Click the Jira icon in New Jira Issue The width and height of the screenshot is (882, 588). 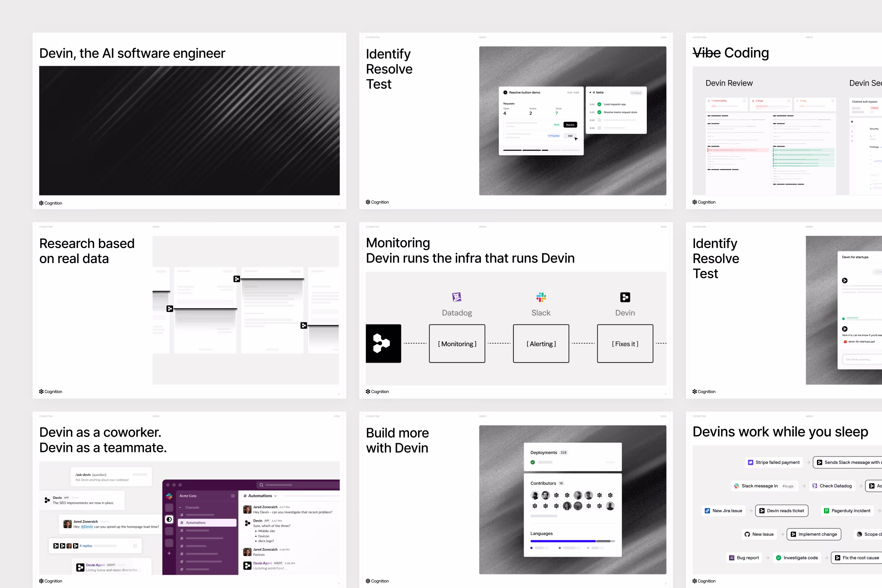(x=707, y=511)
